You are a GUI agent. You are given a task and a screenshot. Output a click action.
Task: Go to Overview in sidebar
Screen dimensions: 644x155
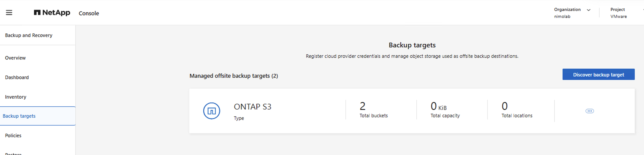click(x=15, y=58)
